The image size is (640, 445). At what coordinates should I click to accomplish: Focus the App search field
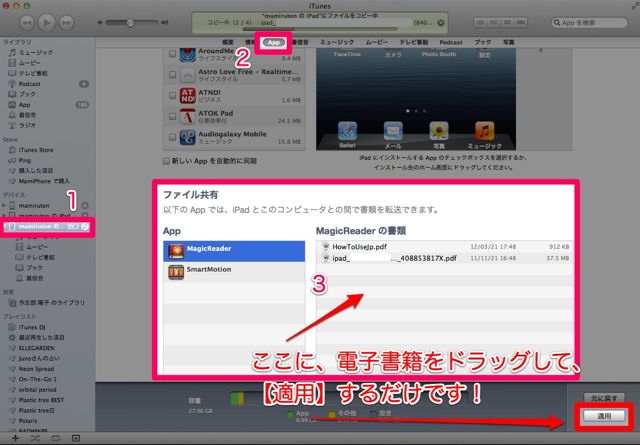[590, 22]
